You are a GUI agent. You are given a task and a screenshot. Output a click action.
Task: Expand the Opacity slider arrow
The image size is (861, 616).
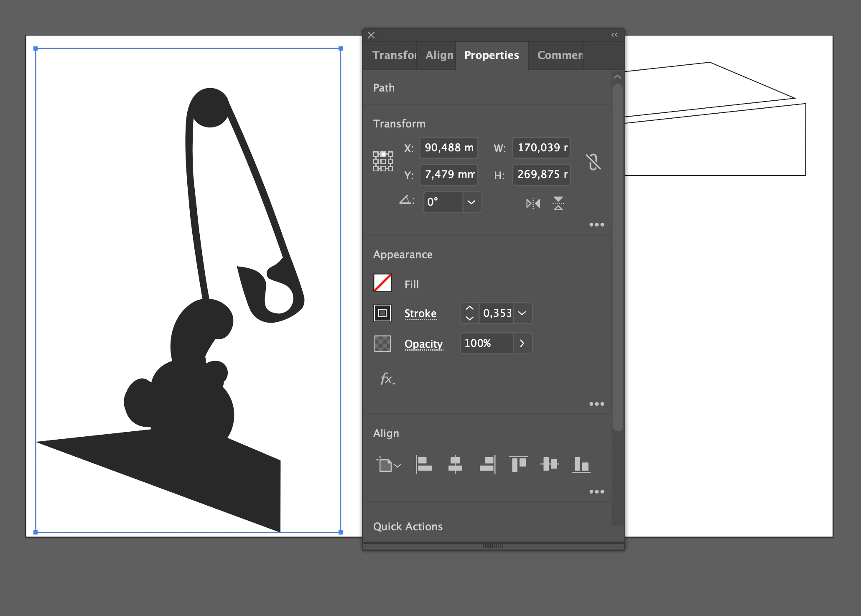coord(522,344)
